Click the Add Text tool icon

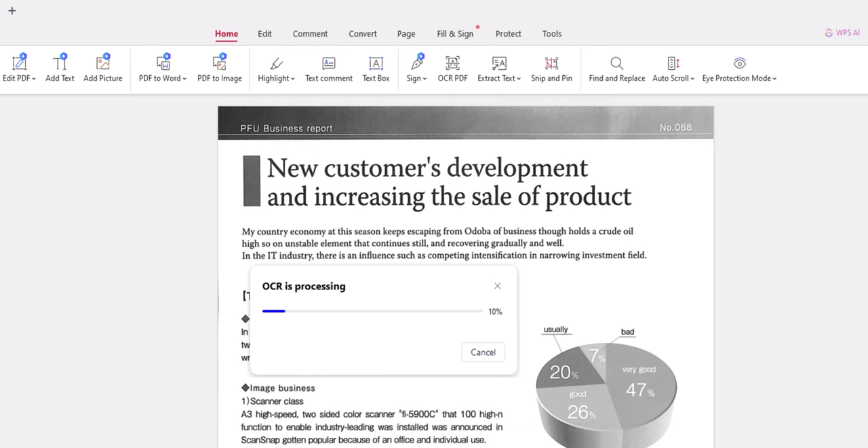[60, 63]
